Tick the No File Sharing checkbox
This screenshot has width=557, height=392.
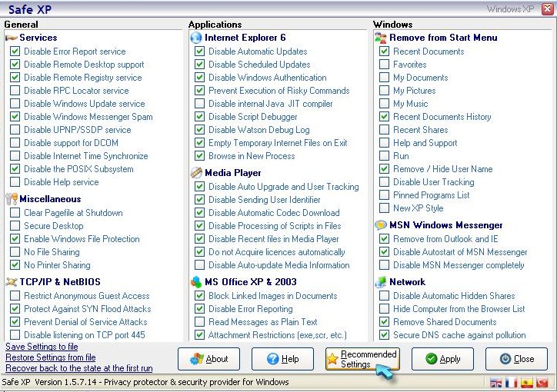(x=15, y=252)
